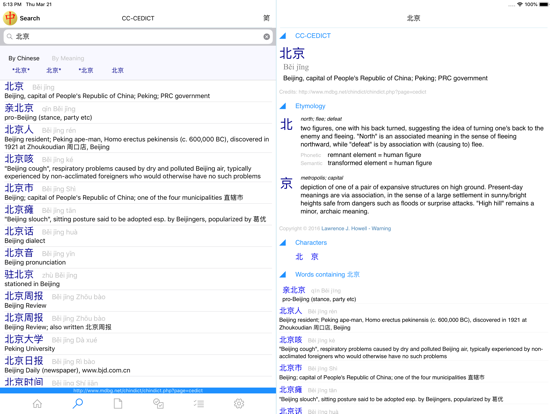Tap the red Chinese character app logo
The image size is (552, 414).
tap(10, 18)
